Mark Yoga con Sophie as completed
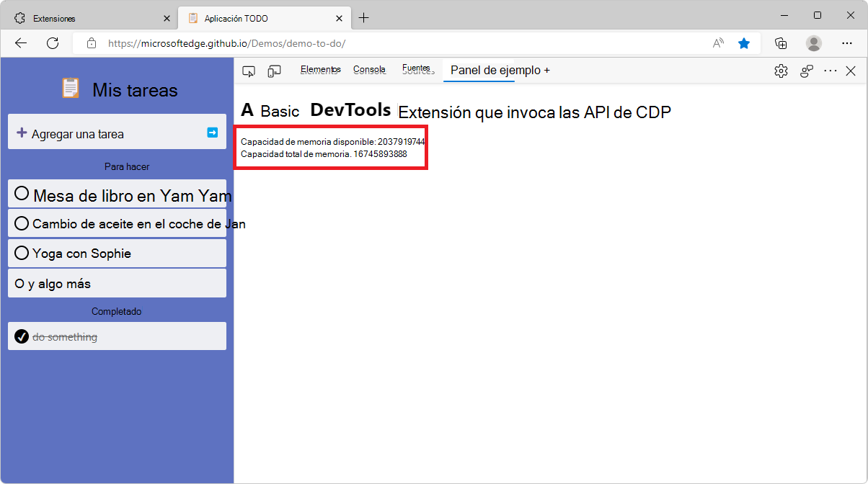The height and width of the screenshot is (484, 868). tap(22, 253)
